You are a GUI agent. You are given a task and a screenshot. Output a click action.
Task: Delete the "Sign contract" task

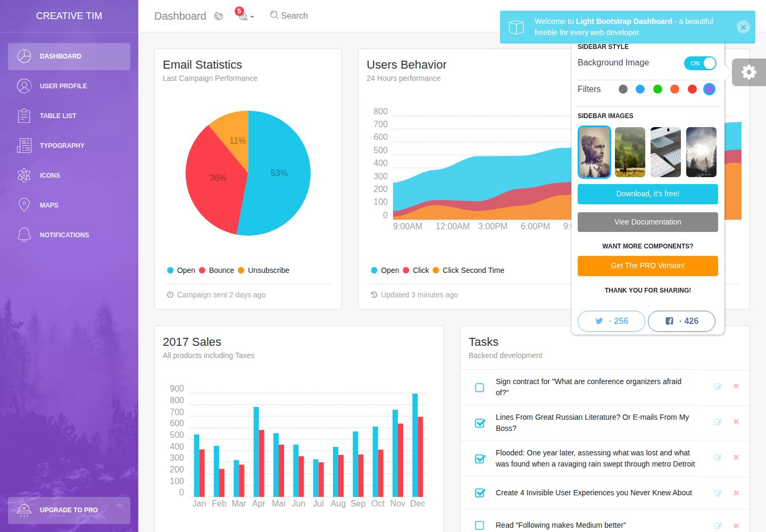click(736, 386)
